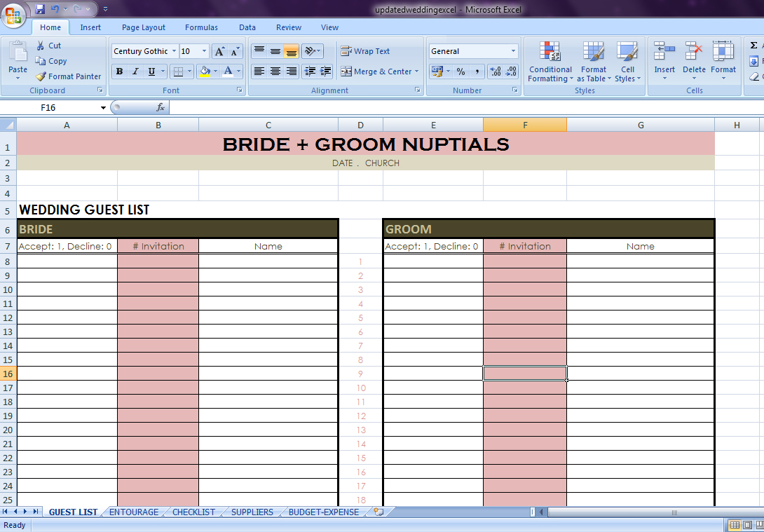This screenshot has width=764, height=532.
Task: Select column G header
Action: click(640, 125)
